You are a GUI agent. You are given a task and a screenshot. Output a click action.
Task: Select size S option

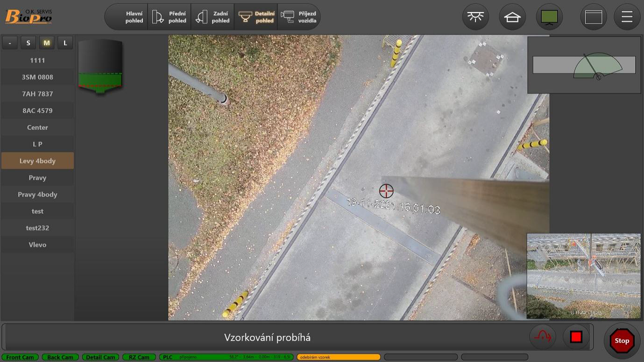coord(28,43)
